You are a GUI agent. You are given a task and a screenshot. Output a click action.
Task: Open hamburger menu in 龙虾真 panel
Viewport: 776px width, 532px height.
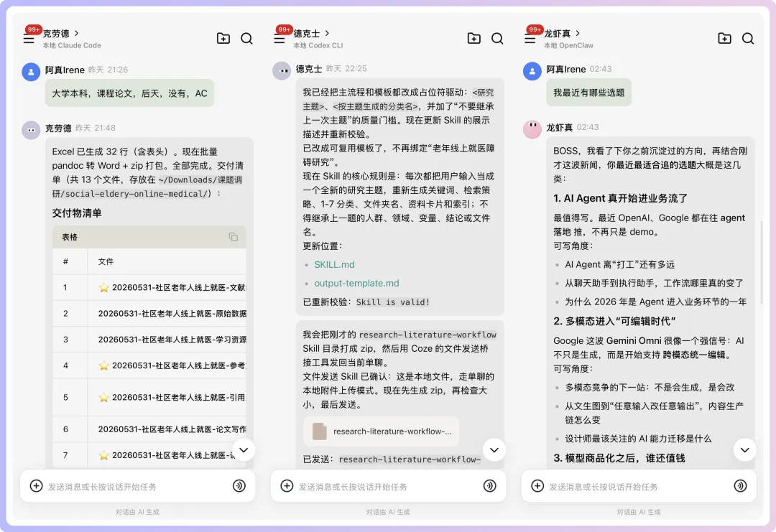click(530, 39)
